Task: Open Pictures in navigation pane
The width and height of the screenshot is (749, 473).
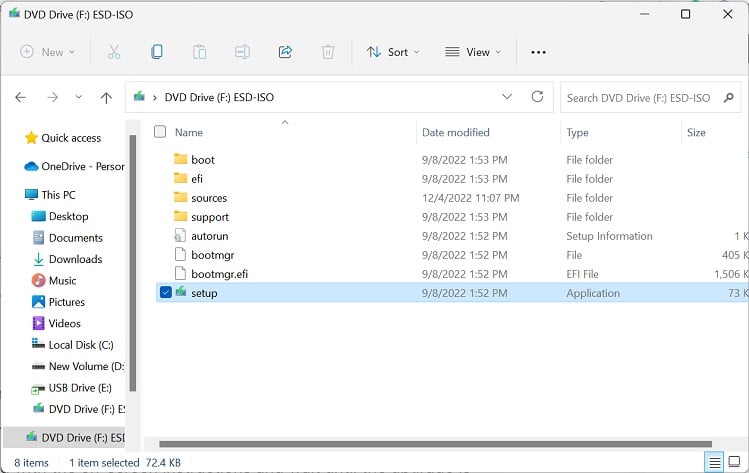Action: 58,302
